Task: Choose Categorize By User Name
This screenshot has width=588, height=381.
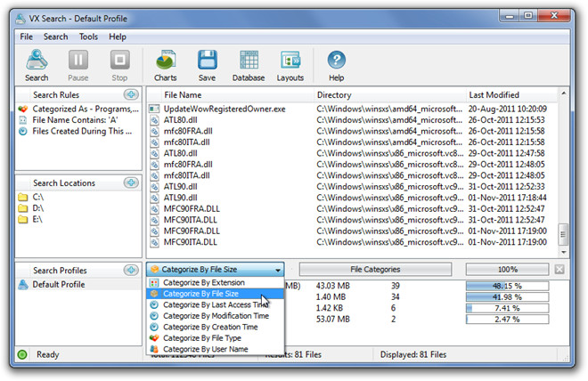Action: (x=216, y=349)
